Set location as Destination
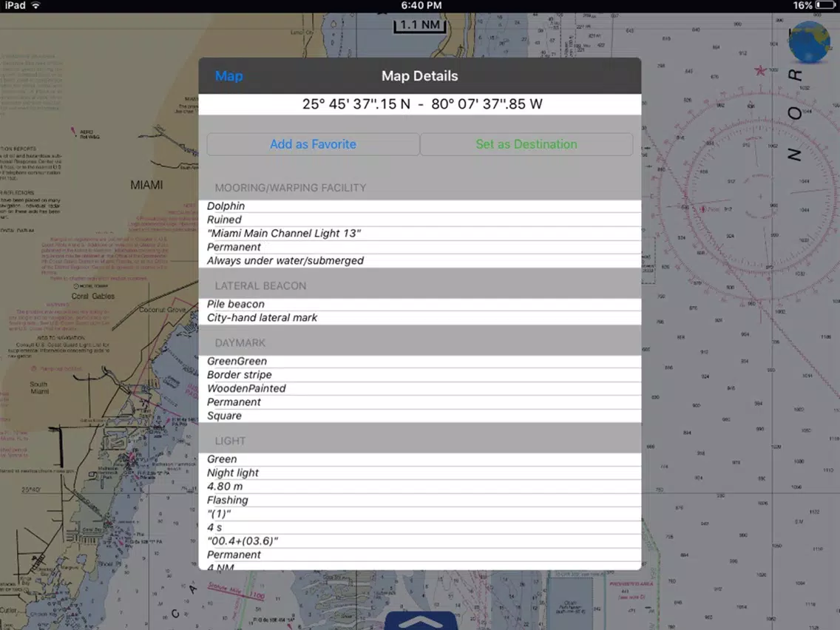 [526, 144]
